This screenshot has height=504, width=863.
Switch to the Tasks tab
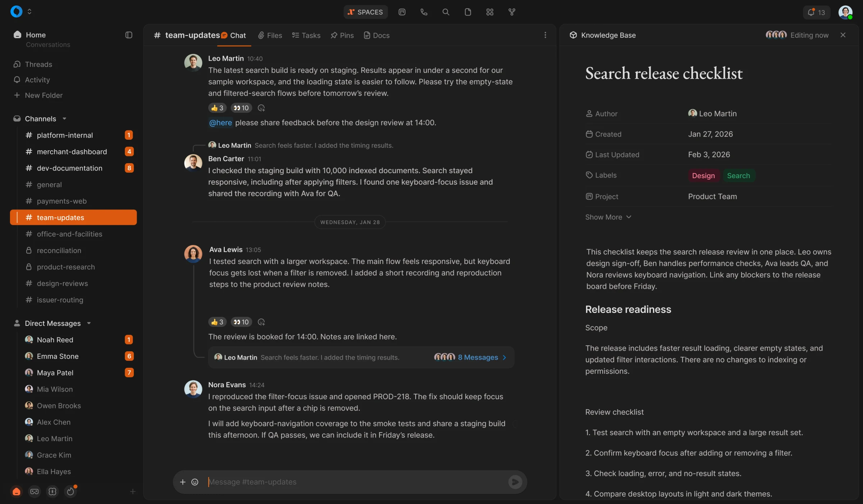306,35
